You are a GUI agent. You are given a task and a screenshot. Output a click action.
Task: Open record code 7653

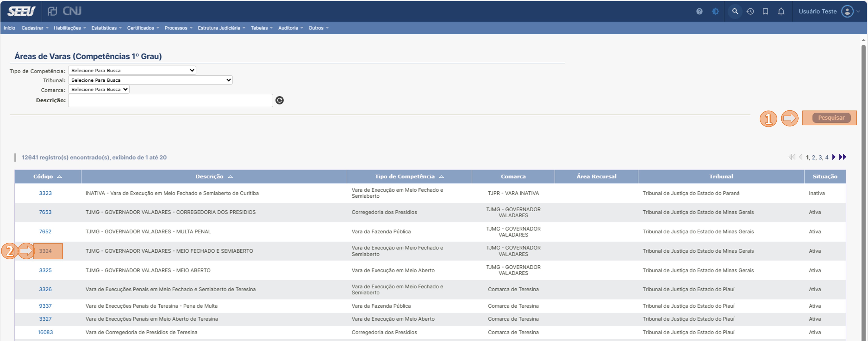pos(45,212)
